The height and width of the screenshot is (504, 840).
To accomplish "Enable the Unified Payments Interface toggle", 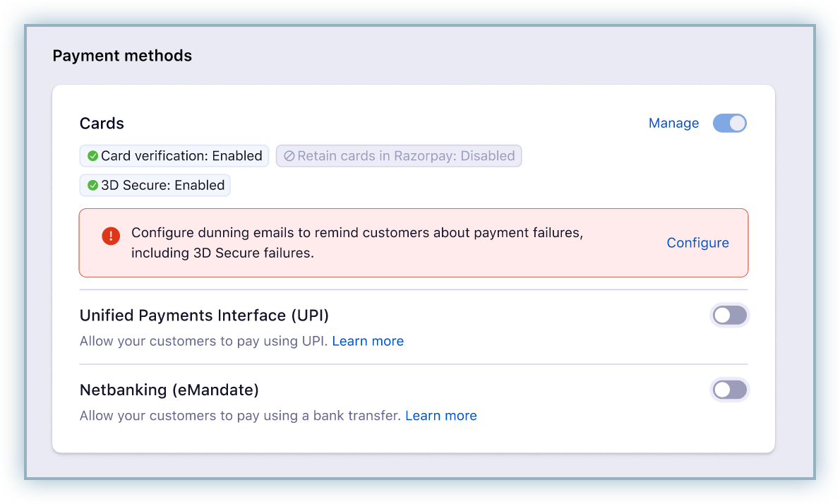I will pos(729,316).
